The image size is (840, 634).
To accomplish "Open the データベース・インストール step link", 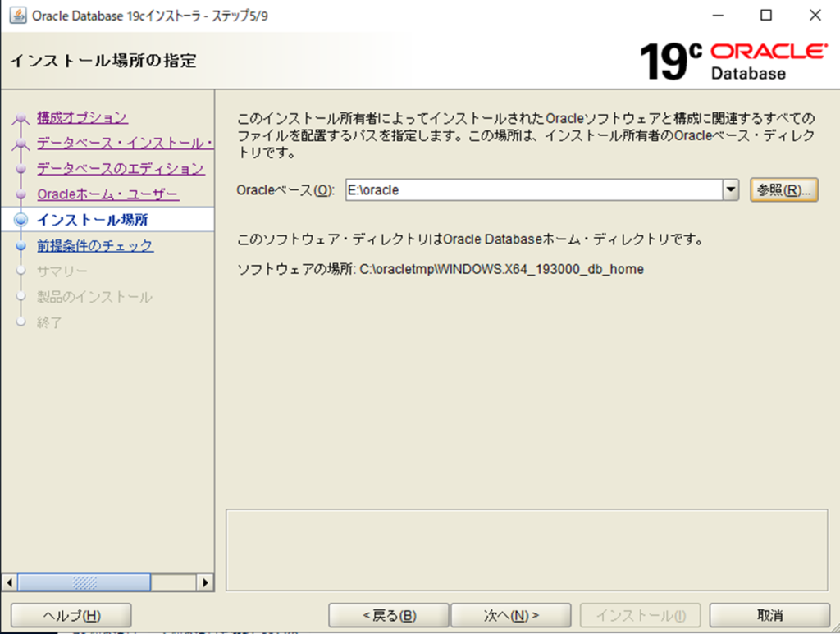I will click(x=125, y=144).
